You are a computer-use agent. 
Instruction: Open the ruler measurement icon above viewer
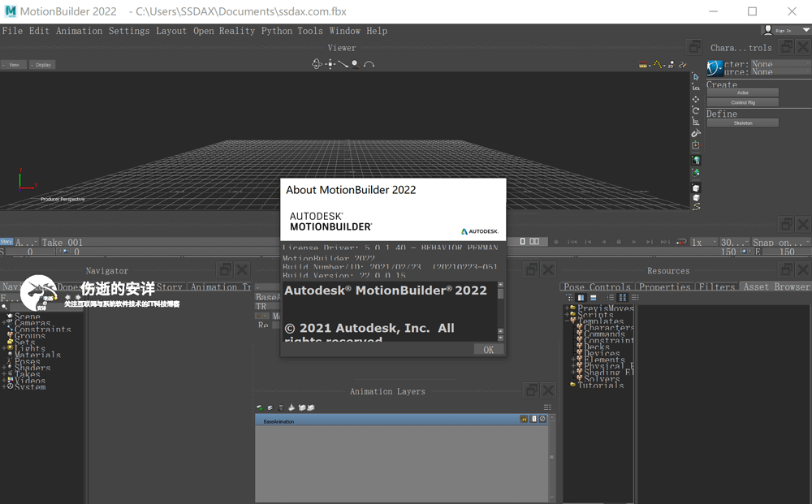click(x=643, y=65)
